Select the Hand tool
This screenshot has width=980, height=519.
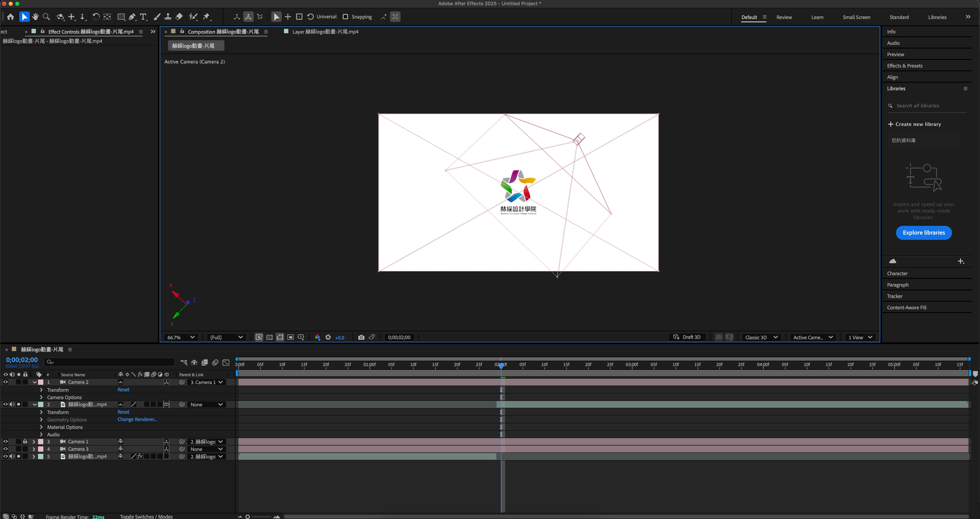pyautogui.click(x=35, y=17)
